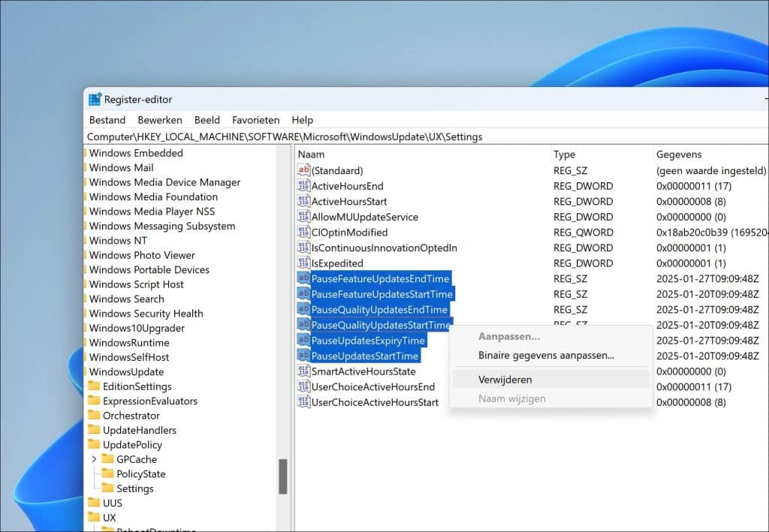The height and width of the screenshot is (532, 769).
Task: Click the PolicyState folder icon
Action: pos(107,473)
